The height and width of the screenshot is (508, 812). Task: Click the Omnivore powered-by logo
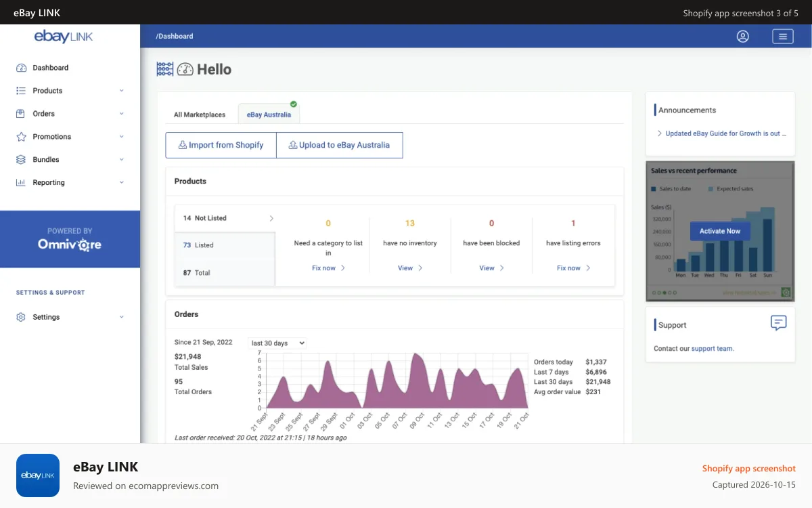click(x=70, y=245)
